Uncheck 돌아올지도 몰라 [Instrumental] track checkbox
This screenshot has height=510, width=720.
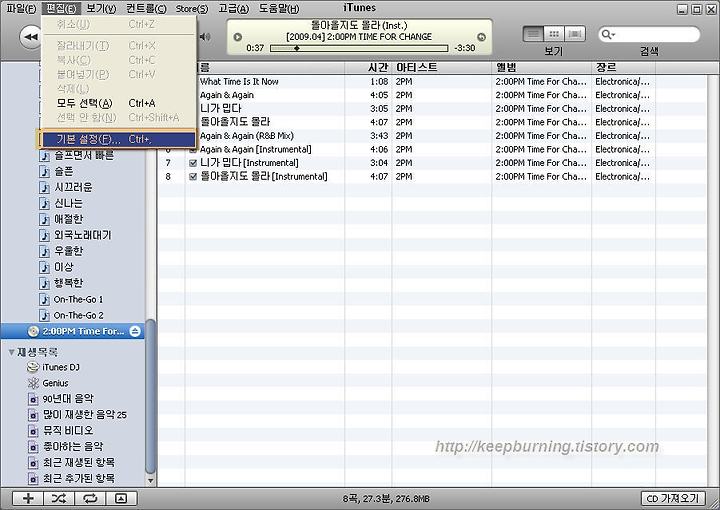point(193,177)
